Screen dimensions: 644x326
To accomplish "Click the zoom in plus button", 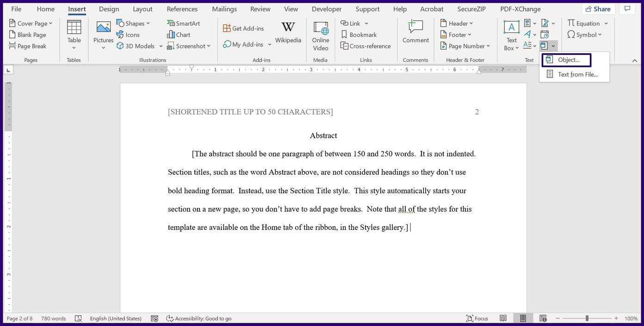I will (616, 319).
